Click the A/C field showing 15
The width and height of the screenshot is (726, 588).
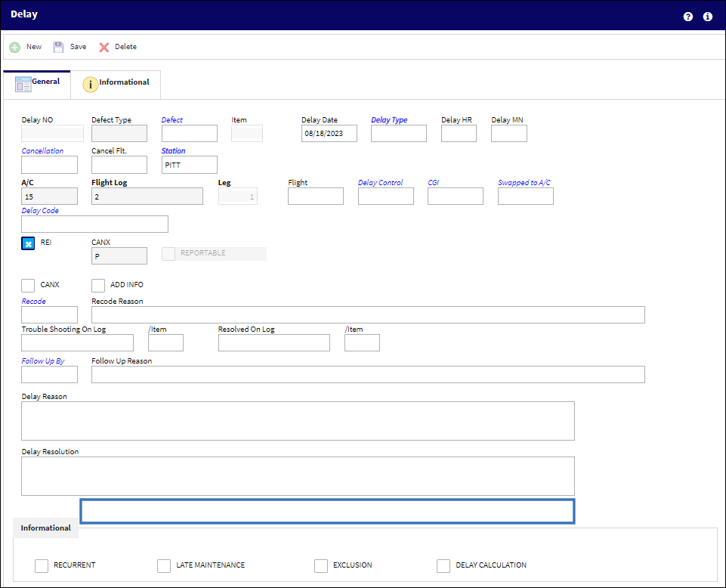tap(50, 197)
